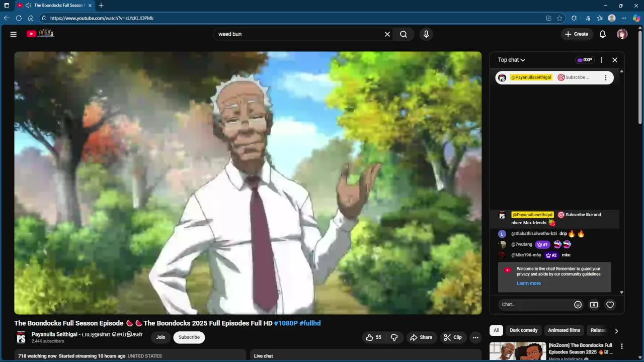Clear the search box text
This screenshot has height=362, width=644.
click(387, 34)
